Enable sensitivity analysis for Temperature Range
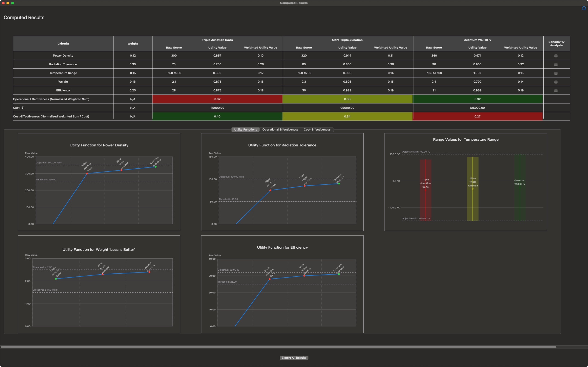The width and height of the screenshot is (588, 367). click(x=556, y=73)
